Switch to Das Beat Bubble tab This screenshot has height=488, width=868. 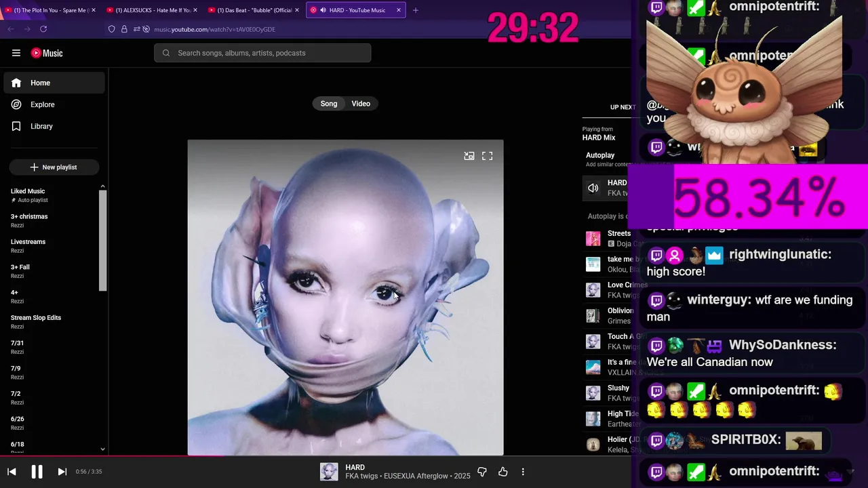click(254, 10)
